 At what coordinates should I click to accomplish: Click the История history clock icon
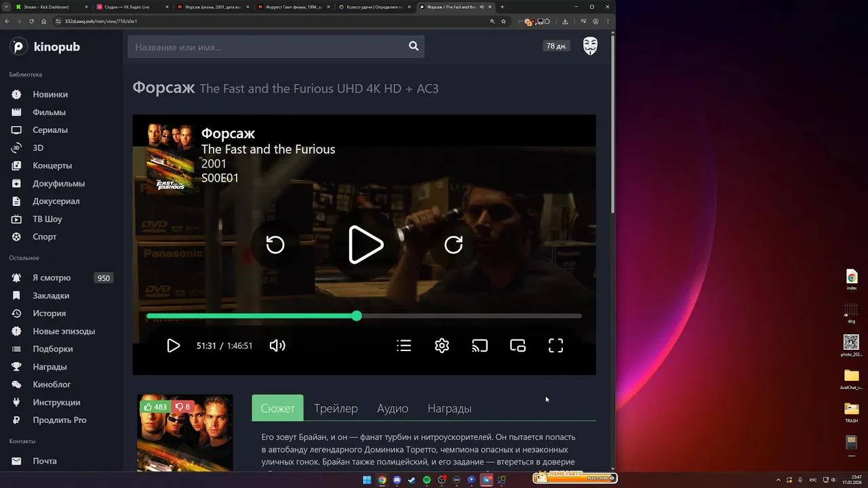17,313
